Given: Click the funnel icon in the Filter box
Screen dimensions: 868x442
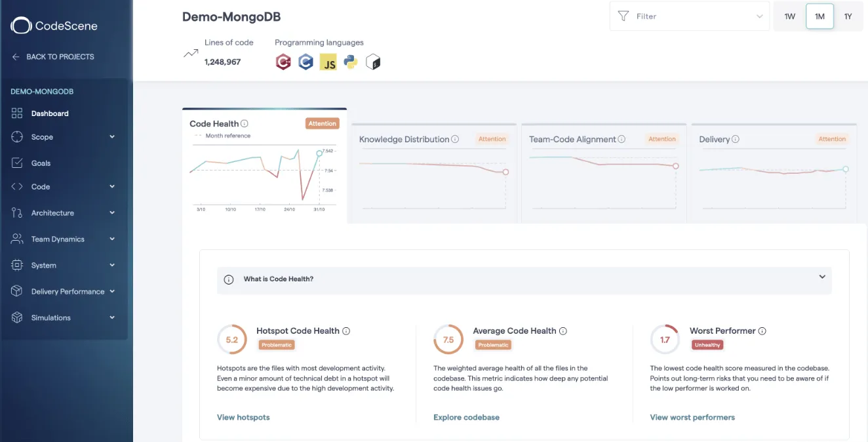Looking at the screenshot, I should (623, 16).
